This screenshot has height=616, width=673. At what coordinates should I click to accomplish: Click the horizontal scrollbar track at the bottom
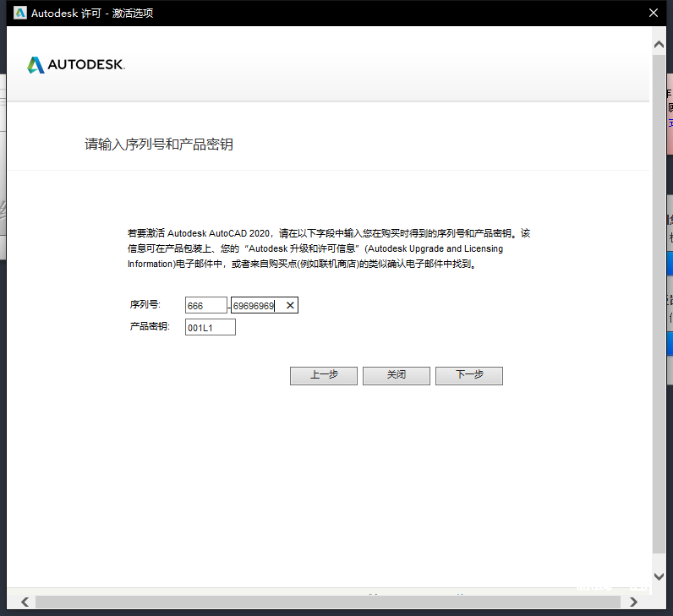[330, 602]
